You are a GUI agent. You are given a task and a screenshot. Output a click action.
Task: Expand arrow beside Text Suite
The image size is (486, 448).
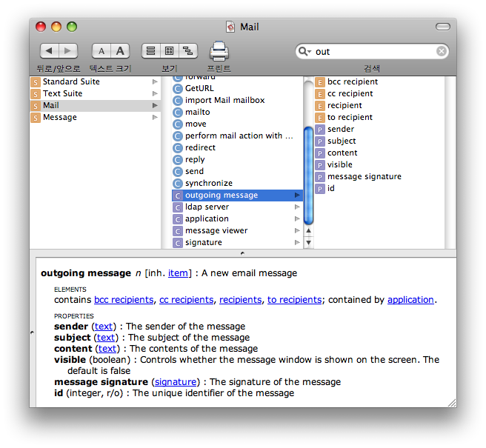[155, 93]
